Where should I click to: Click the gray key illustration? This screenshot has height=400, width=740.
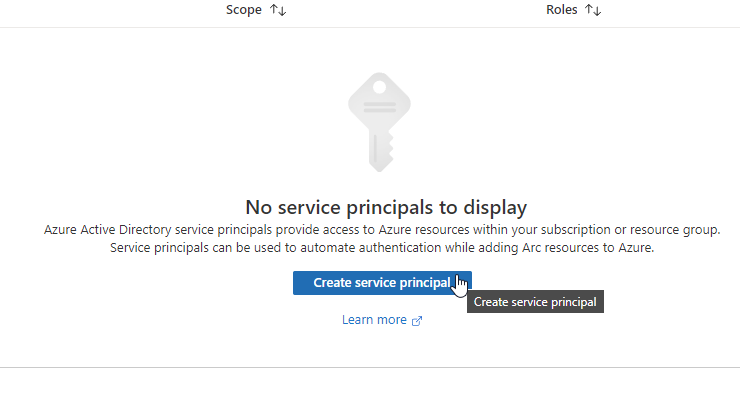coord(379,122)
